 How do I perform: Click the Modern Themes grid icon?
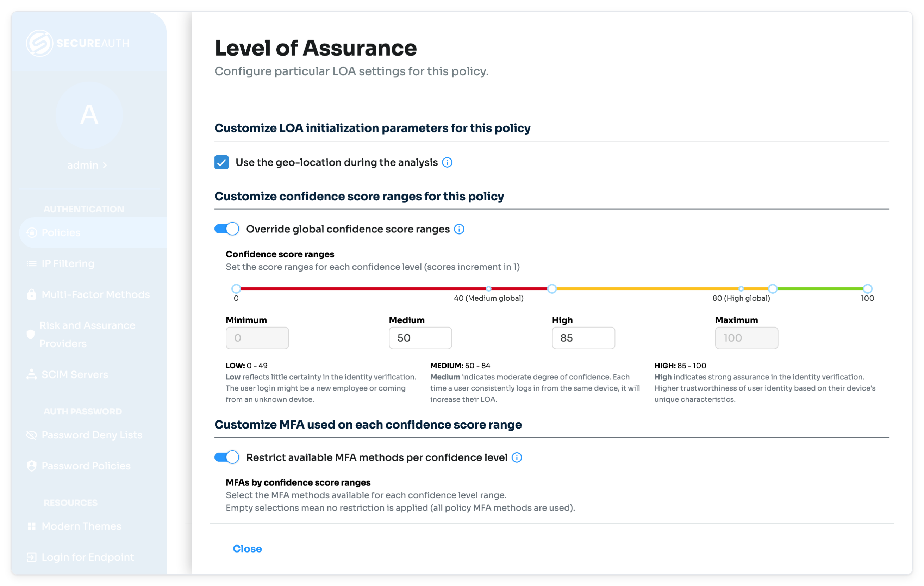coord(31,526)
